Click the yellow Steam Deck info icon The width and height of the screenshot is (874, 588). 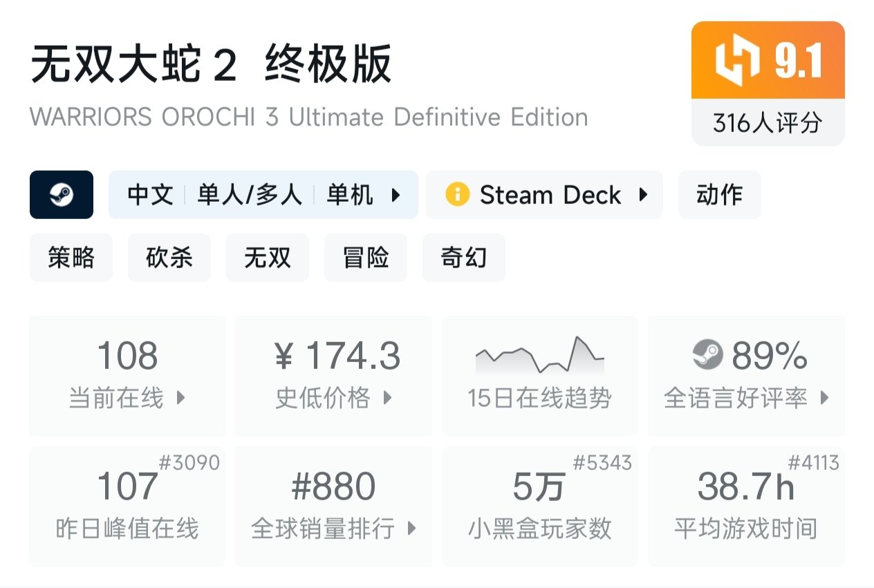(457, 195)
